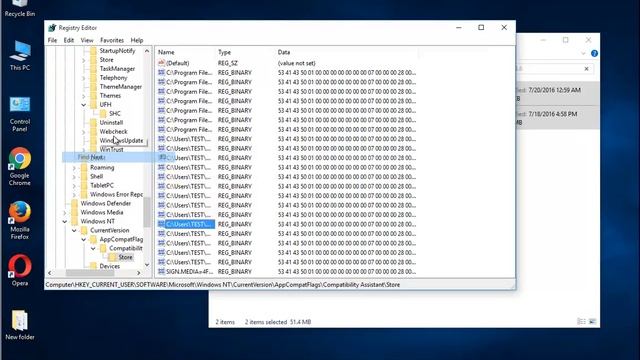Expand the Themes tree node

(x=84, y=96)
